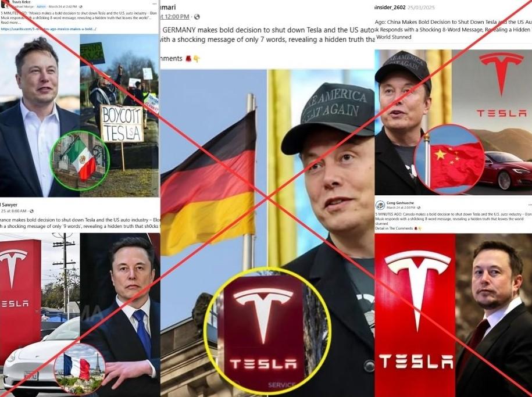
Task: Open the usarite.com article link
Action: click(48, 29)
